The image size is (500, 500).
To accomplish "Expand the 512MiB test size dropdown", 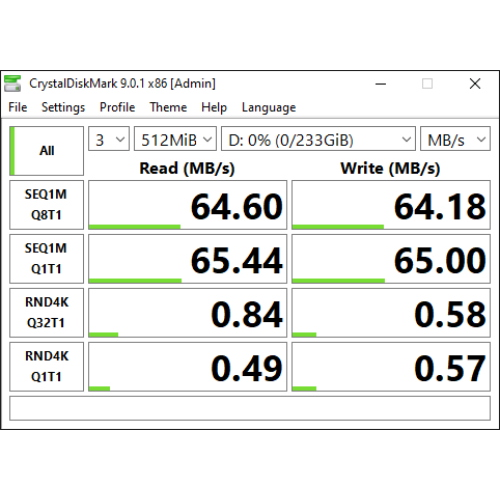I will point(175,139).
